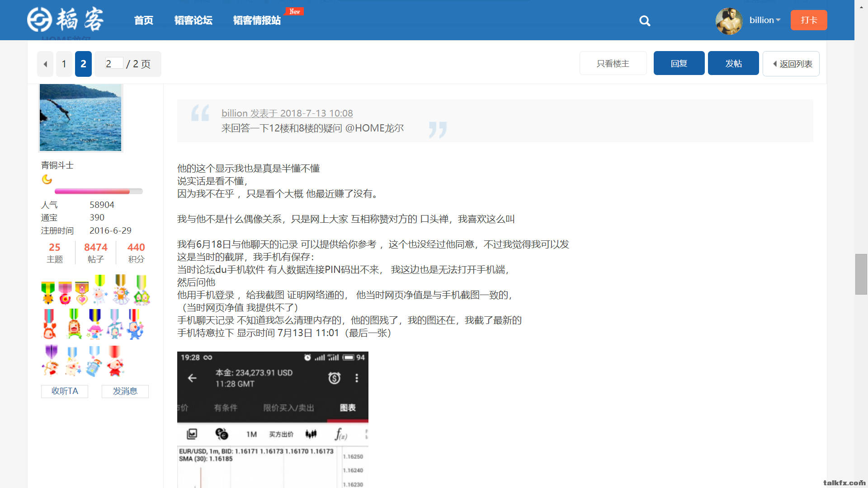Image resolution: width=868 pixels, height=488 pixels.
Task: Click 注册时间 2016-6-29 value
Action: pyautogui.click(x=110, y=230)
